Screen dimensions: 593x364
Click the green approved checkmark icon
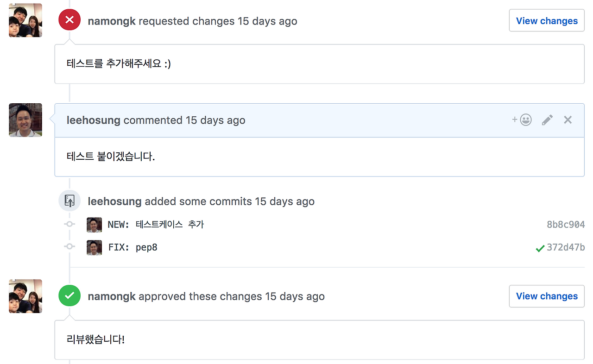[x=69, y=295]
